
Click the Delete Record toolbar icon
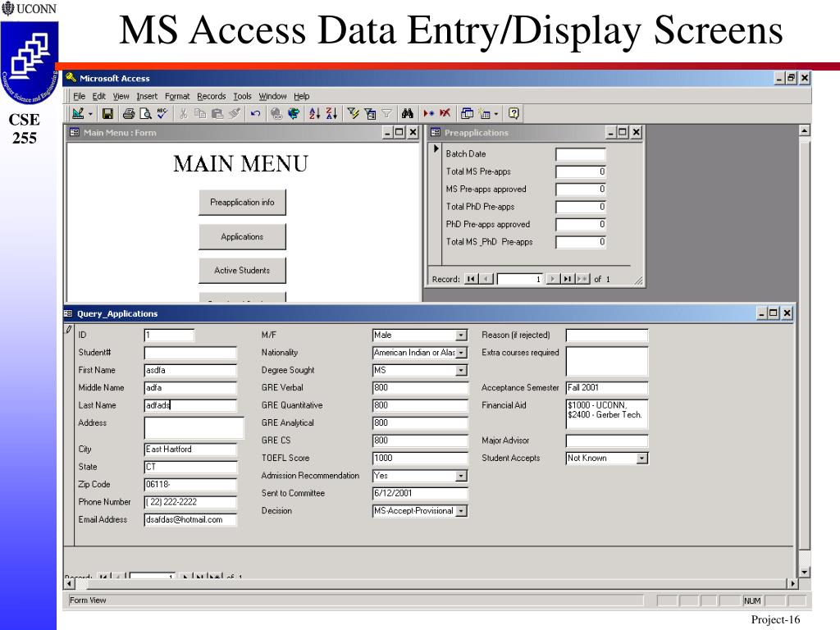click(445, 113)
